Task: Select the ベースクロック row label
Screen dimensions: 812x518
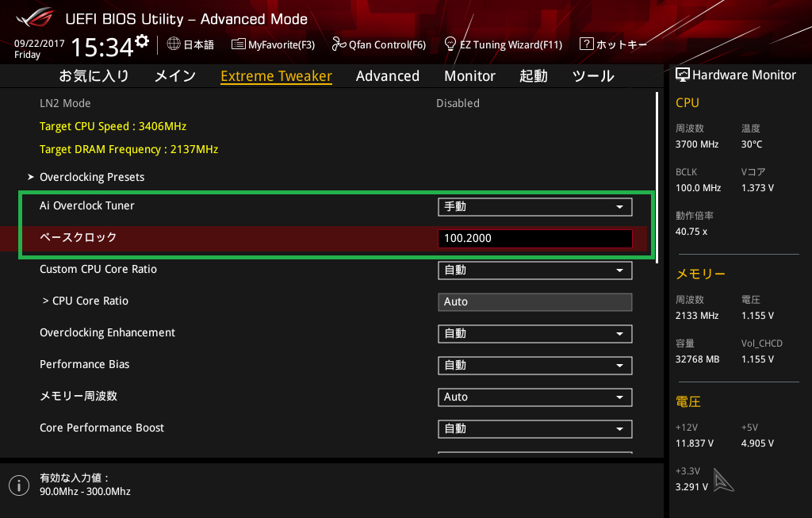Action: pos(79,237)
